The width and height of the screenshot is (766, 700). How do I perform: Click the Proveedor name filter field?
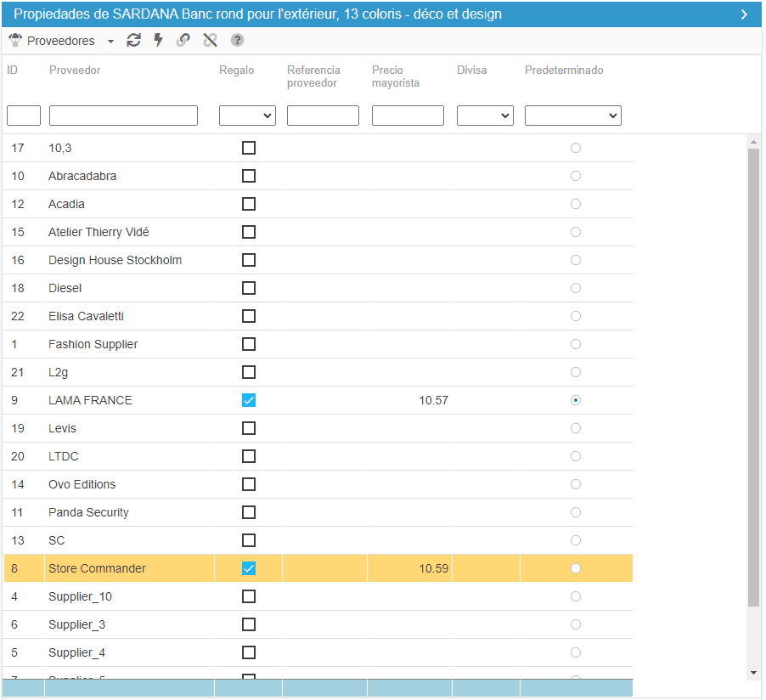pos(123,116)
